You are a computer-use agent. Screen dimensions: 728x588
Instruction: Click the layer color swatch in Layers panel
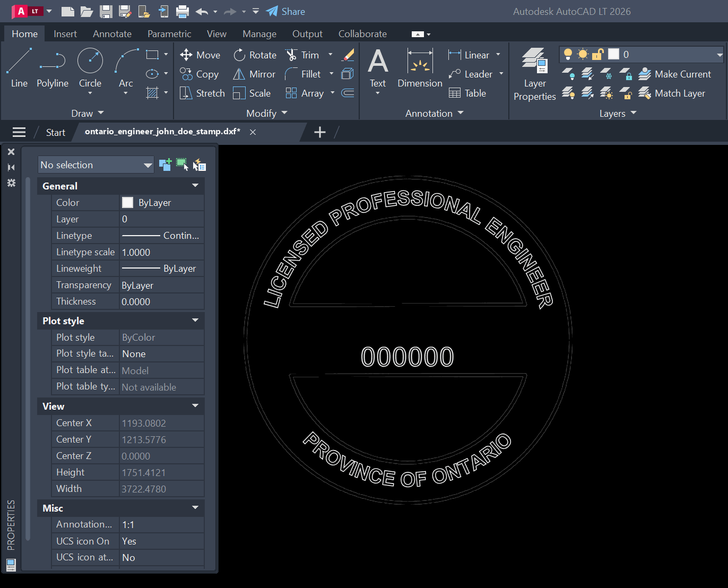(614, 54)
